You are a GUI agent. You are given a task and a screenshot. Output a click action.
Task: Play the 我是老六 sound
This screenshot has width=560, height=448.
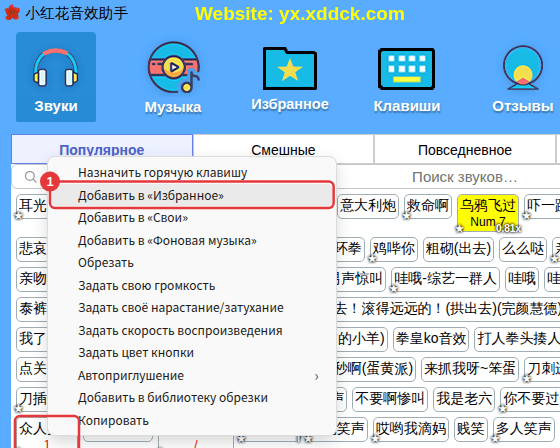pos(464,398)
